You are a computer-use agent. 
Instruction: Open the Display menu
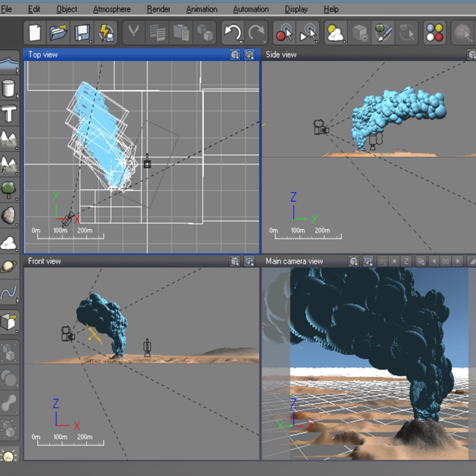click(296, 9)
